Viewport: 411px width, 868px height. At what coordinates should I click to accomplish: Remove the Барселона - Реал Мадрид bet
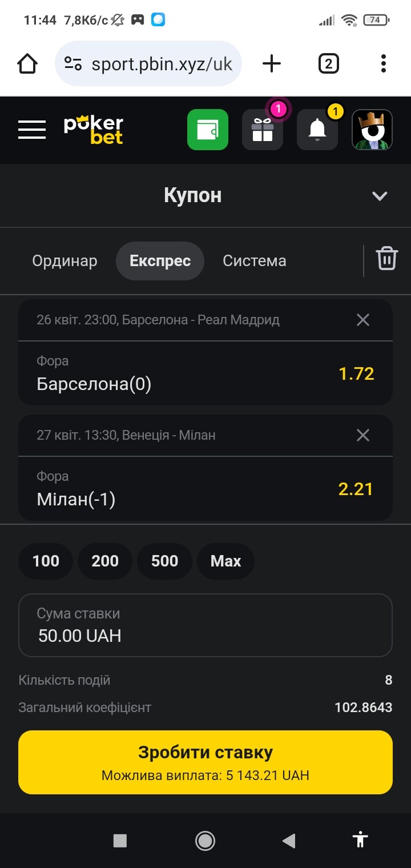(x=363, y=320)
